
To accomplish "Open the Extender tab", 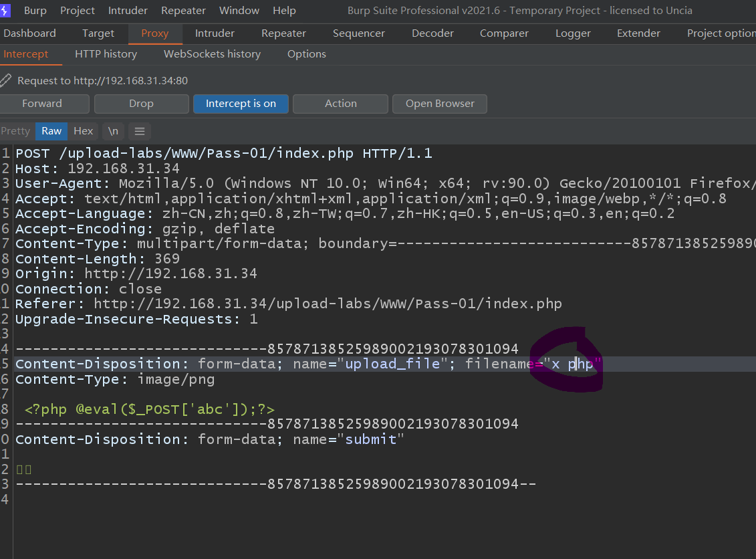I will tap(638, 33).
